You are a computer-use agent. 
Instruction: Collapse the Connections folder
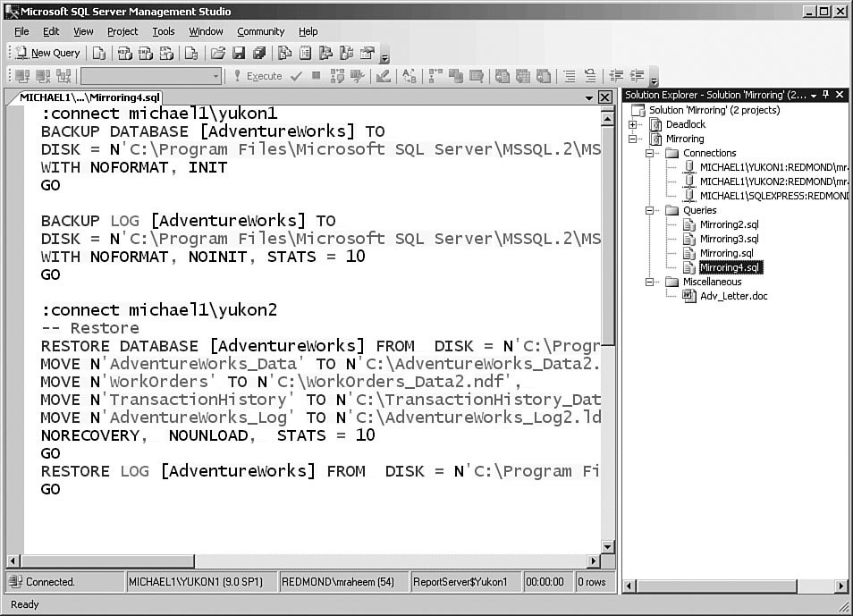[649, 153]
